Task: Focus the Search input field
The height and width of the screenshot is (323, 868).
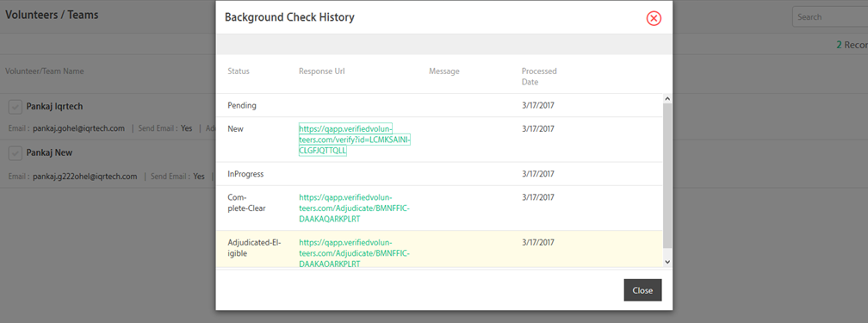Action: point(830,16)
